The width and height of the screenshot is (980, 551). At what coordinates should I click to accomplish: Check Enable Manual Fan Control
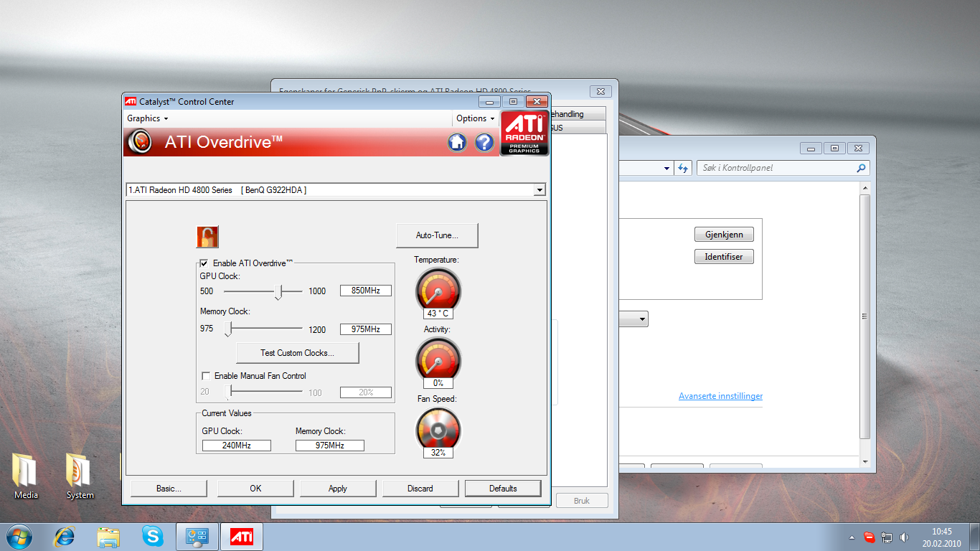pos(206,376)
